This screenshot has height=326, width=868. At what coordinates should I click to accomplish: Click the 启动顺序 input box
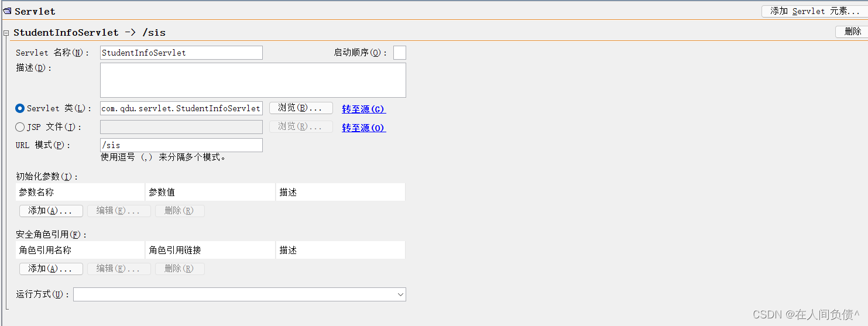[x=400, y=53]
